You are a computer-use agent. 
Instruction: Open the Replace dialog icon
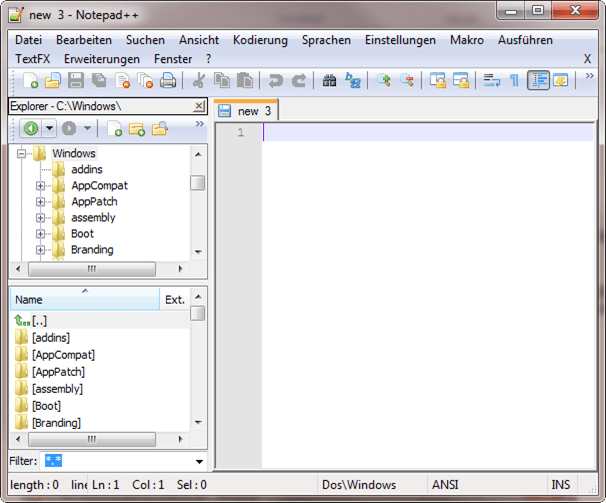(352, 80)
